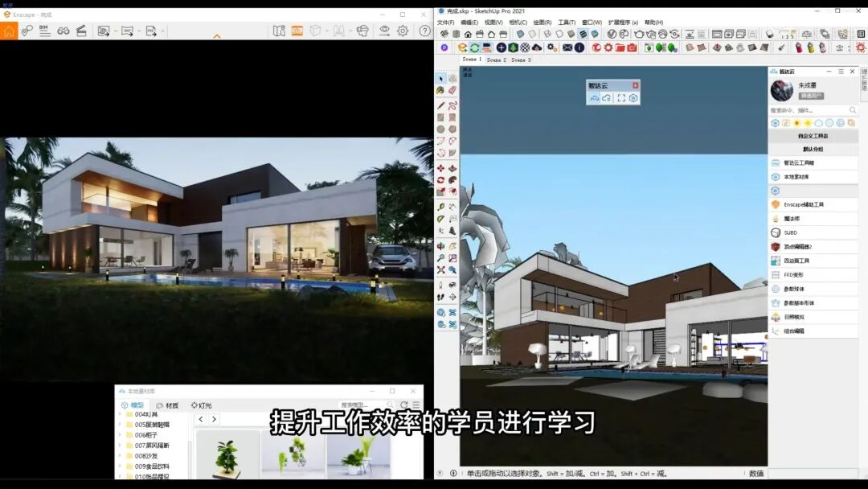The width and height of the screenshot is (868, 489).
Task: Select SketchUp Zoom Extents tool
Action: pyautogui.click(x=441, y=269)
